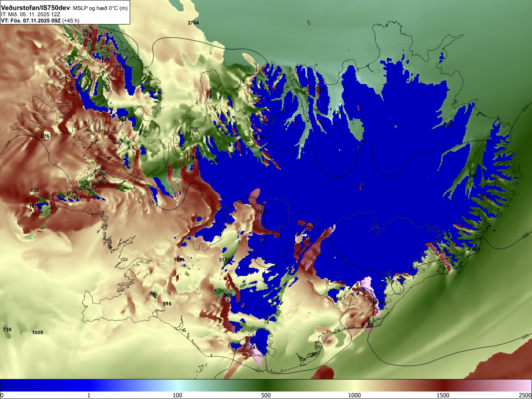
Task: Click the valid time 'VT: Fös. 07.11.2025 09Z'
Action: [x=31, y=20]
